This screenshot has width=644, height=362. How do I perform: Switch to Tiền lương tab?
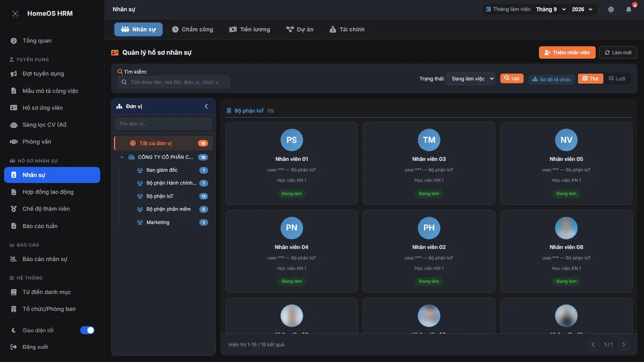(x=250, y=29)
